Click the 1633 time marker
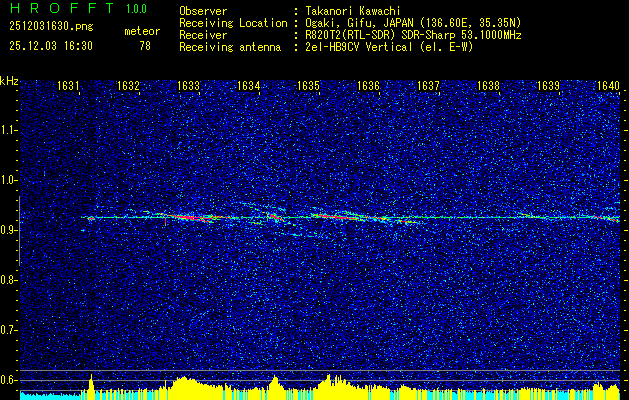The height and width of the screenshot is (400, 629). [188, 85]
